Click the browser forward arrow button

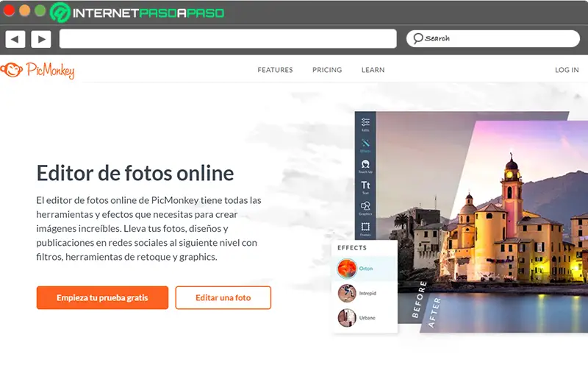coord(41,39)
